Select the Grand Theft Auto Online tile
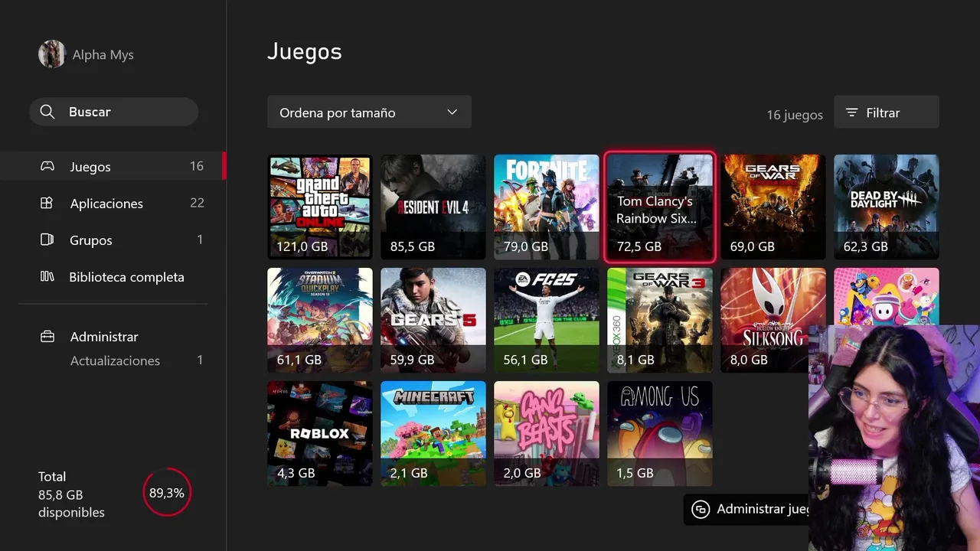The height and width of the screenshot is (551, 980). (320, 207)
